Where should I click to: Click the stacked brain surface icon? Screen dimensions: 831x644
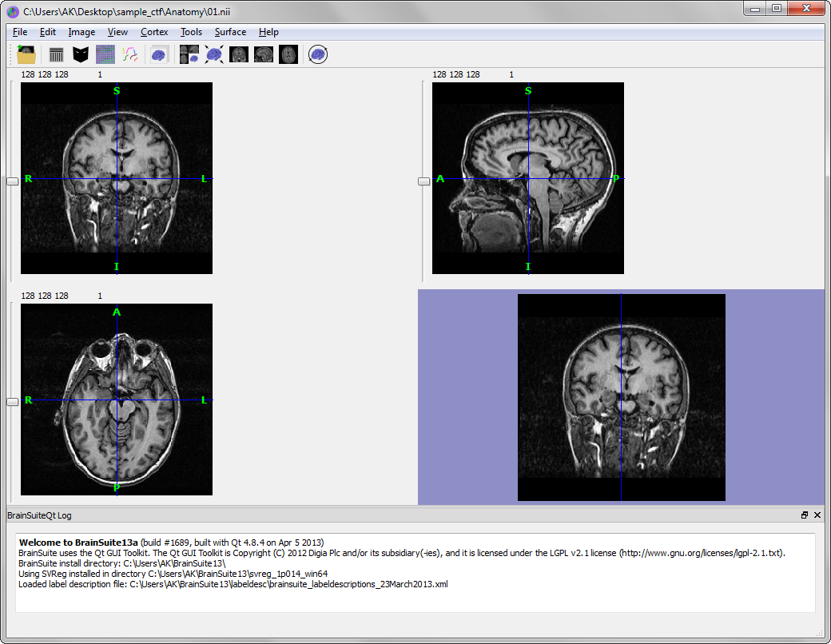pyautogui.click(x=159, y=54)
